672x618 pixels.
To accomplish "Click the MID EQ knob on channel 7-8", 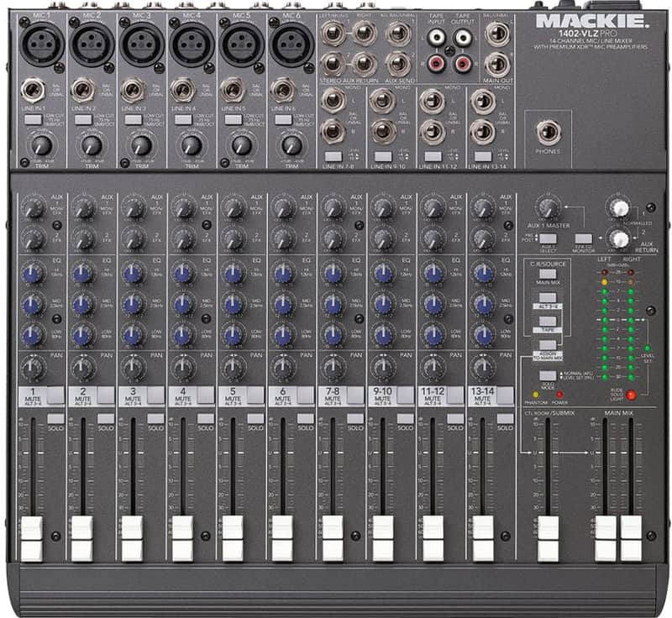I will tap(333, 305).
